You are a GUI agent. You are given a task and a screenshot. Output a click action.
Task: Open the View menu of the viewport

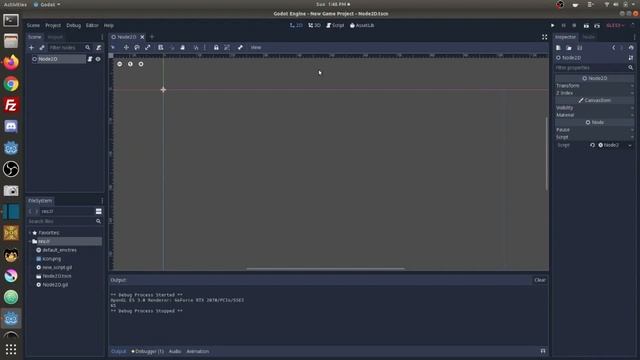tap(256, 48)
